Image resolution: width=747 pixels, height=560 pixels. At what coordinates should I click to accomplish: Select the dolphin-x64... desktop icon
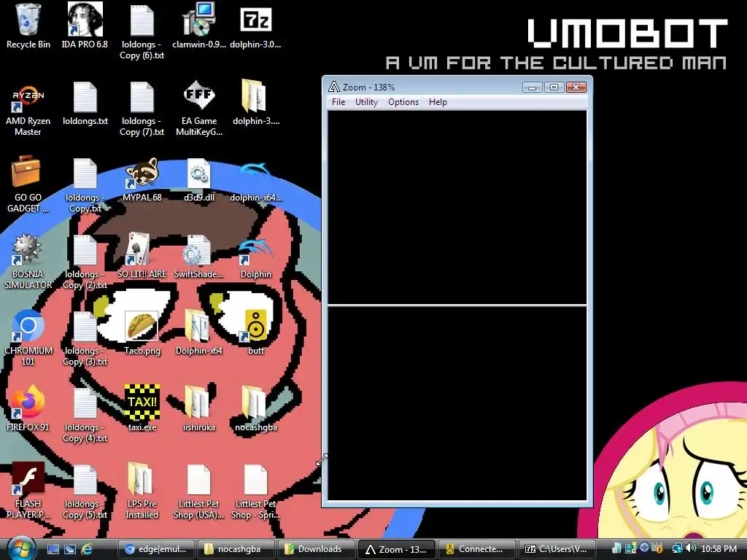[255, 180]
